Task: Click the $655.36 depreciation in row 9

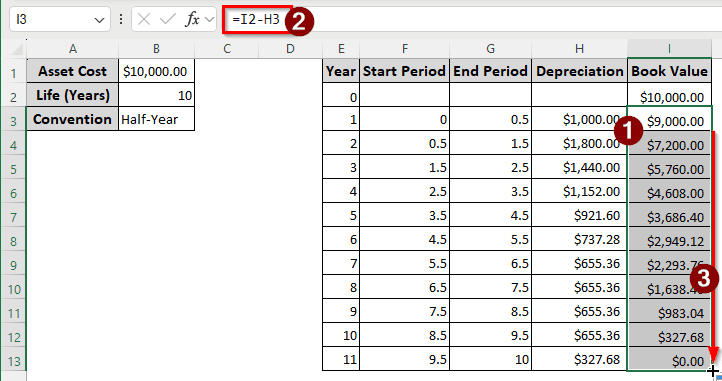Action: tap(579, 263)
